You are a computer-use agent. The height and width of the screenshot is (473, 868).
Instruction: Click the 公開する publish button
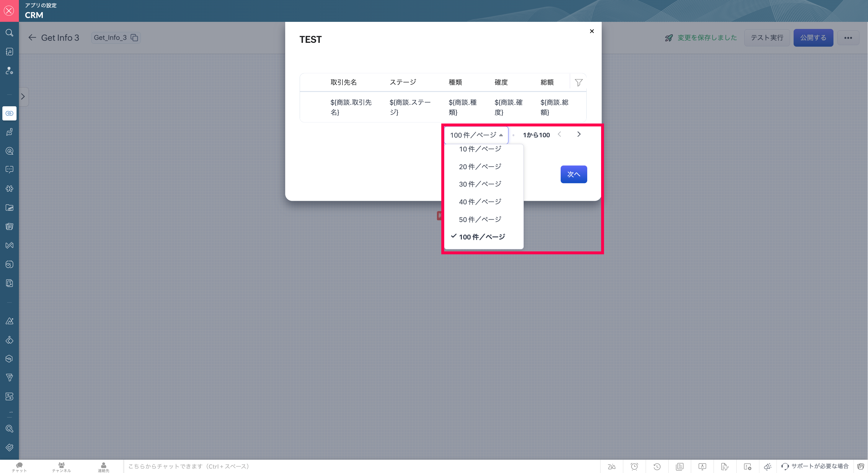(813, 38)
